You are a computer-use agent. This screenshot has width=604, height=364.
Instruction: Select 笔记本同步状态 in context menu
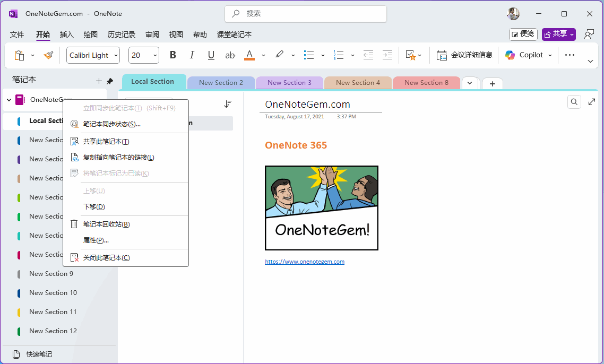pyautogui.click(x=126, y=124)
